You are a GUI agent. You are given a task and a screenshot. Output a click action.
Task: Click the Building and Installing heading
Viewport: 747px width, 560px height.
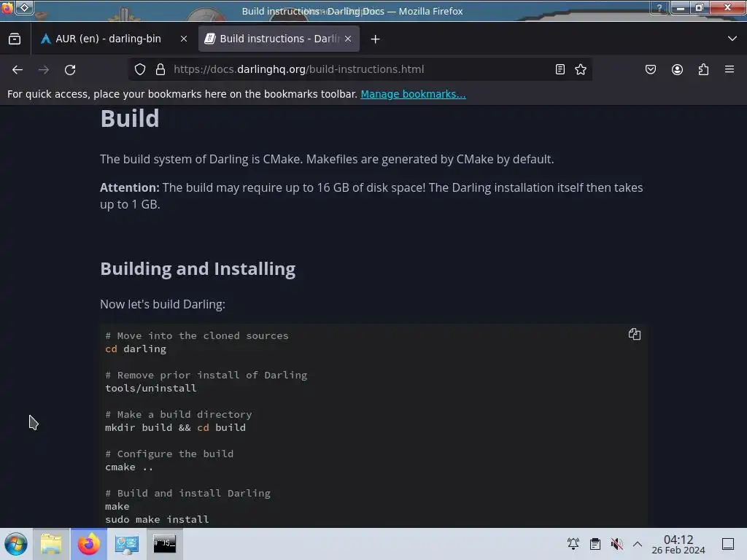click(198, 269)
